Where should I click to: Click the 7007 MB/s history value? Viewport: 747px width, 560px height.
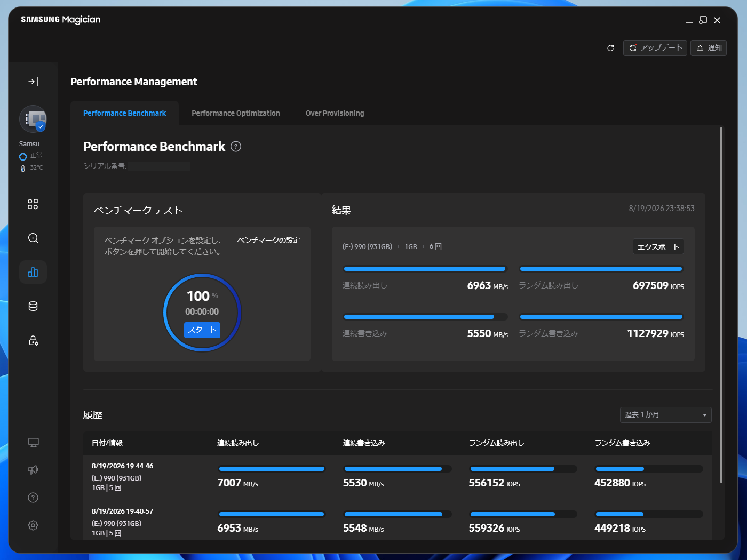pyautogui.click(x=237, y=483)
